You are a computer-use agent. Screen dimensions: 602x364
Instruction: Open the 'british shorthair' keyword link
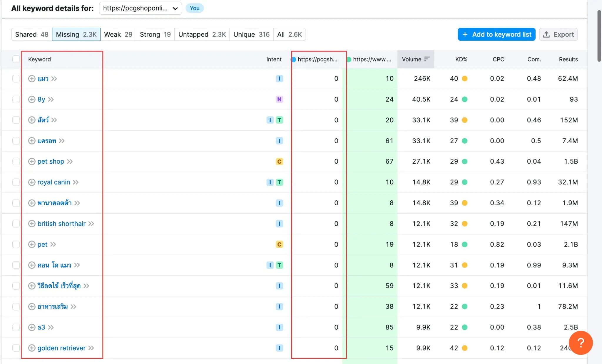tap(61, 224)
